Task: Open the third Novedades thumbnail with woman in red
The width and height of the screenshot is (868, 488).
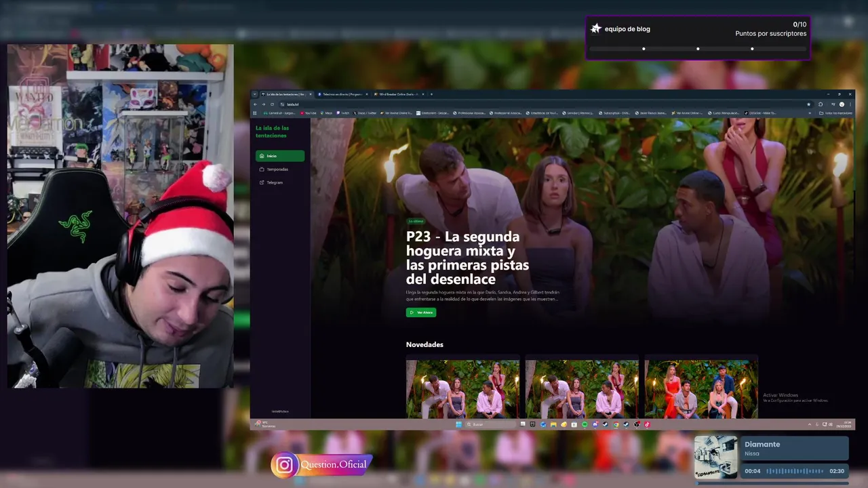Action: click(701, 389)
